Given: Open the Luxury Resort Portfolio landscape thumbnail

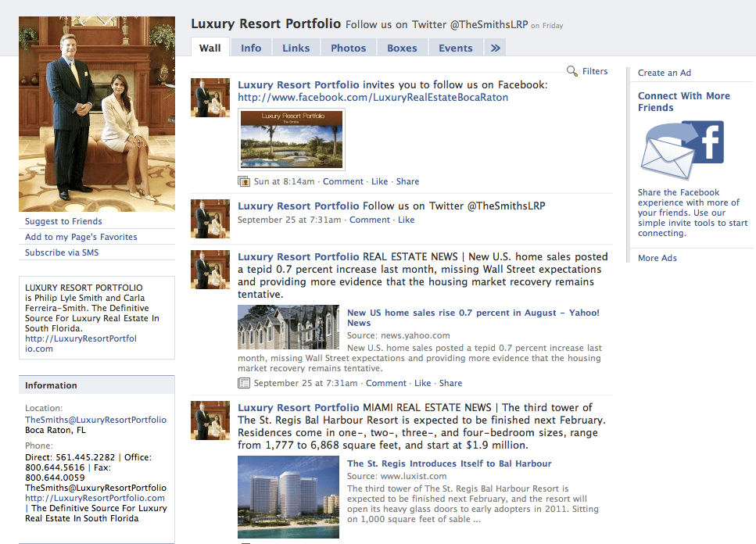Looking at the screenshot, I should click(292, 139).
